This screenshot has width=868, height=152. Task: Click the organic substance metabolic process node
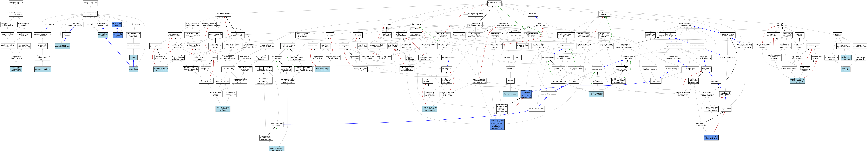[x=192, y=24]
